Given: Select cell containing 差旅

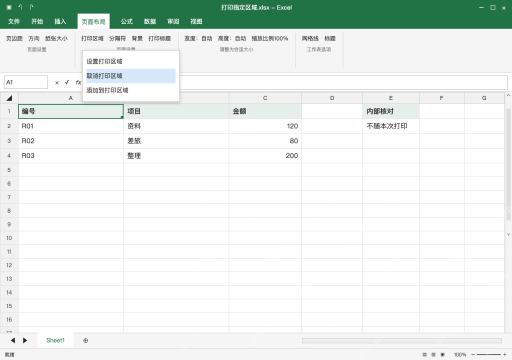Looking at the screenshot, I should click(x=176, y=141).
